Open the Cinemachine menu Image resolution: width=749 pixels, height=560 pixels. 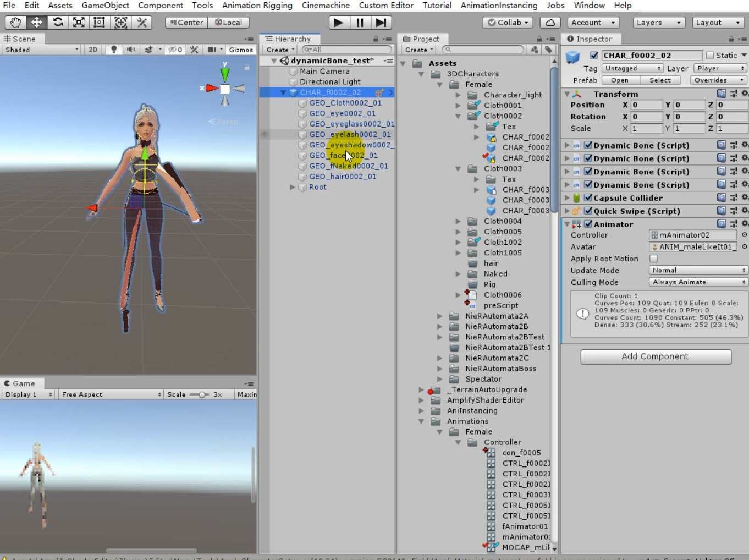tap(326, 5)
